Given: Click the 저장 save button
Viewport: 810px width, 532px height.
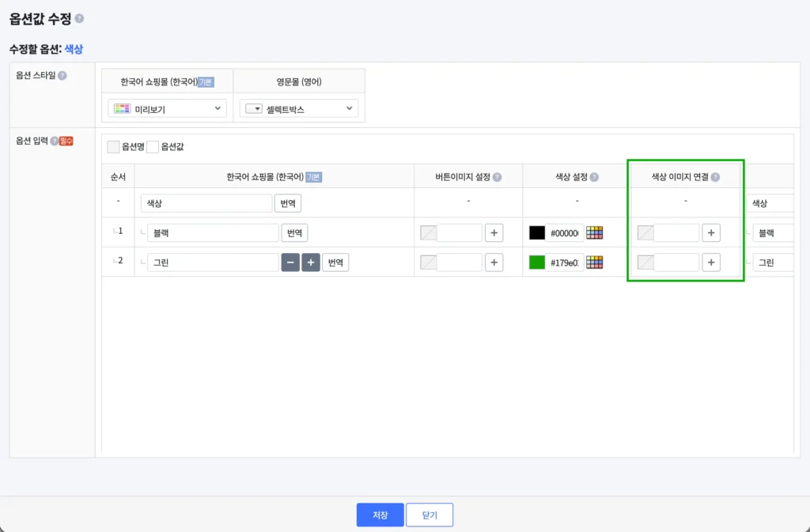Looking at the screenshot, I should pos(380,515).
